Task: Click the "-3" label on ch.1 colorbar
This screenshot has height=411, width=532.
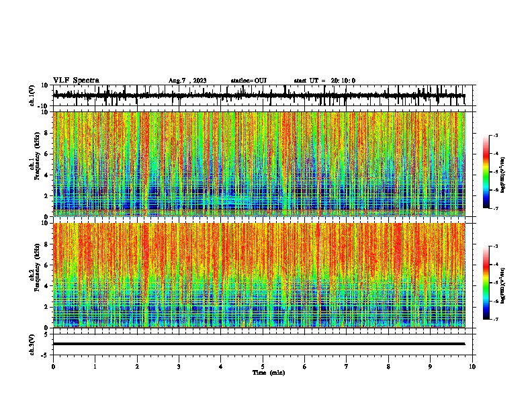Action: pos(496,135)
